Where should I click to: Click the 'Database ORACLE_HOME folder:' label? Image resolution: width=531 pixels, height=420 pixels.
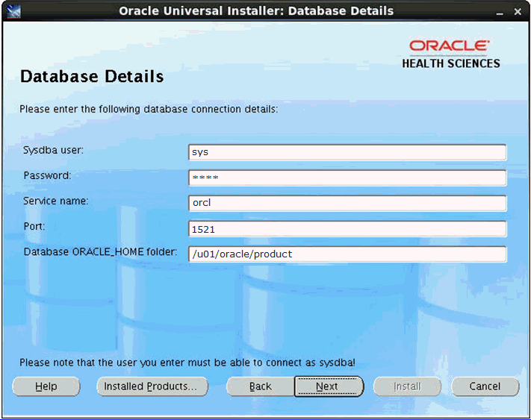[x=100, y=252]
